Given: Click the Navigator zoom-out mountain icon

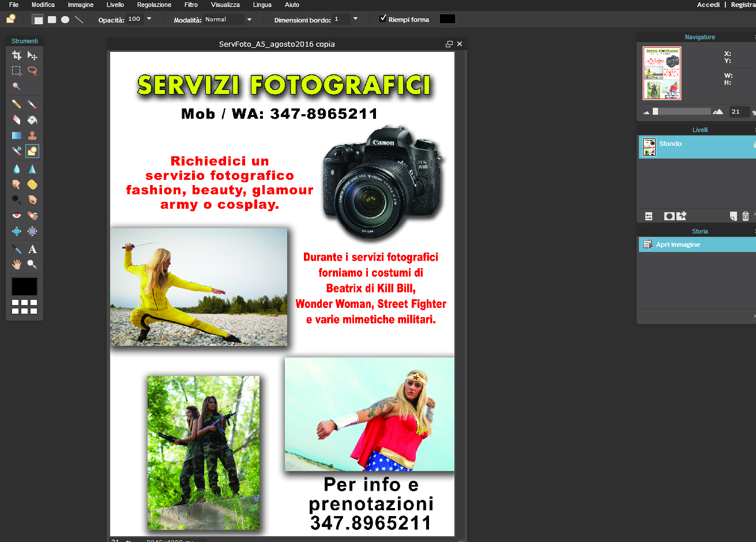Looking at the screenshot, I should (646, 112).
